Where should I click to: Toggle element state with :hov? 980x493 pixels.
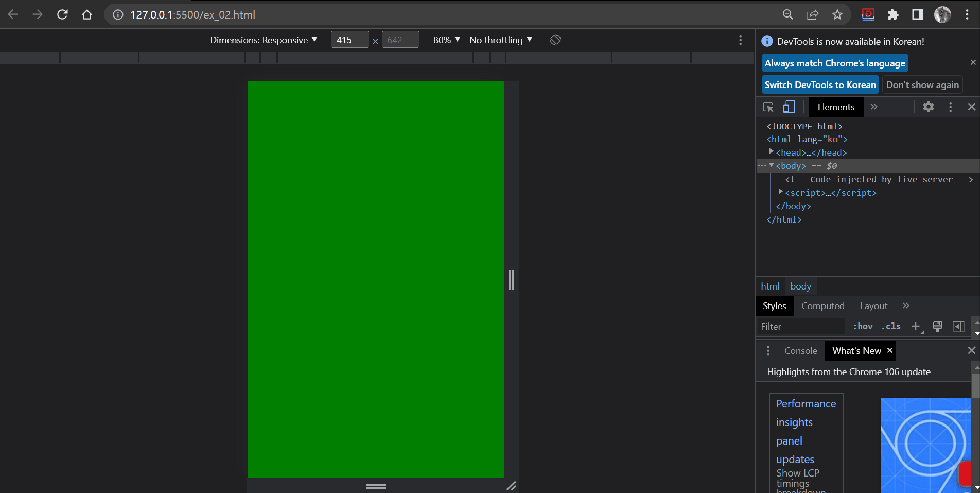(x=863, y=326)
